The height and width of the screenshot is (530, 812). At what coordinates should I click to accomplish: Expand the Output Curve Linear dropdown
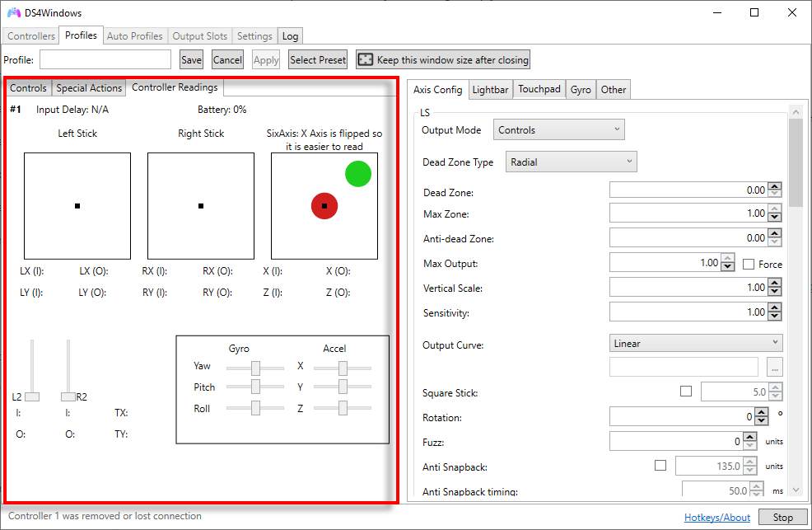(x=696, y=343)
